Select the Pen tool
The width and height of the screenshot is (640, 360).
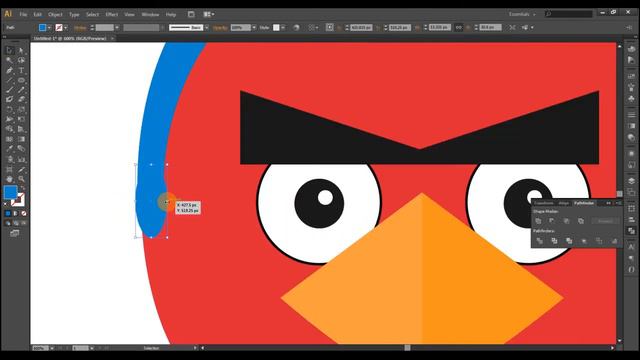tap(9, 70)
